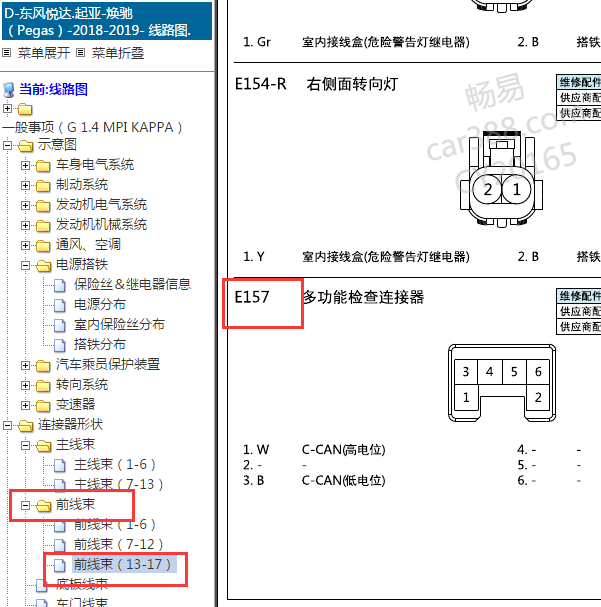Click the 主线束 open folder icon

pos(44,446)
